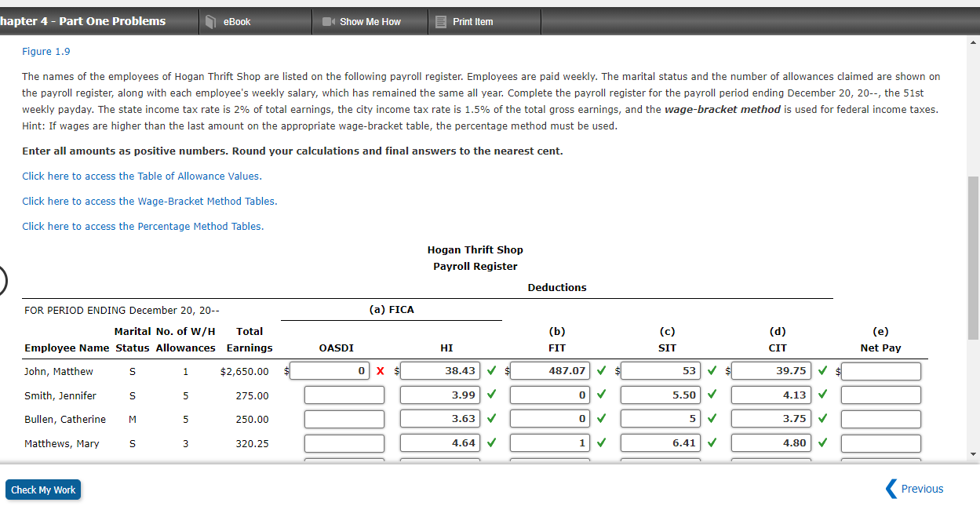This screenshot has height=506, width=980.
Task: Click the SIT field for Matthews, Mary
Action: (661, 443)
